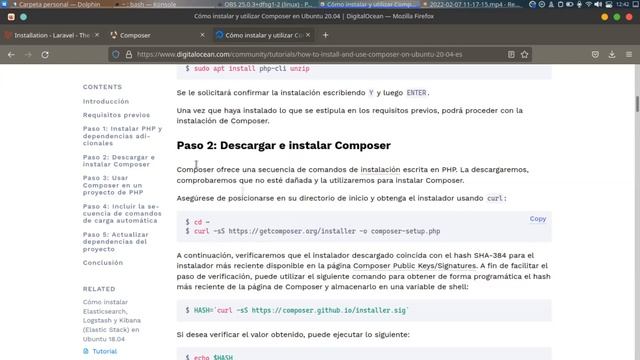This screenshot has width=640, height=360.
Task: Switch to the Installation - Laravel tab
Action: coord(51,35)
